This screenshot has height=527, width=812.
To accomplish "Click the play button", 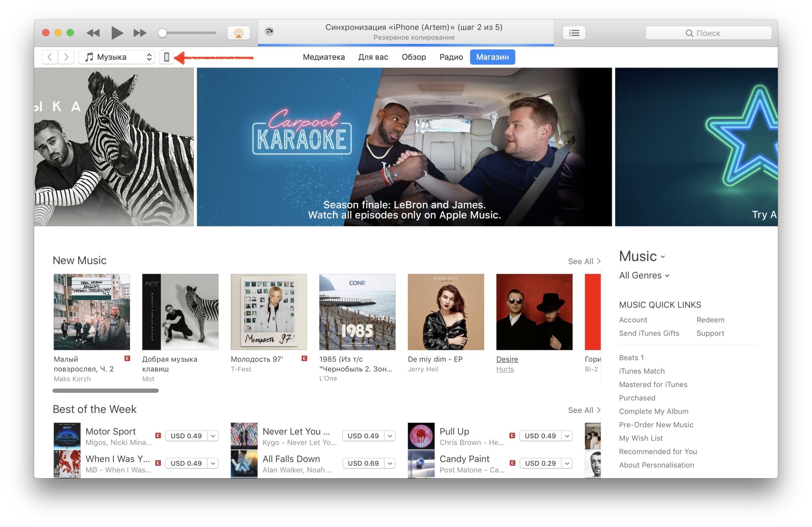I will click(117, 33).
